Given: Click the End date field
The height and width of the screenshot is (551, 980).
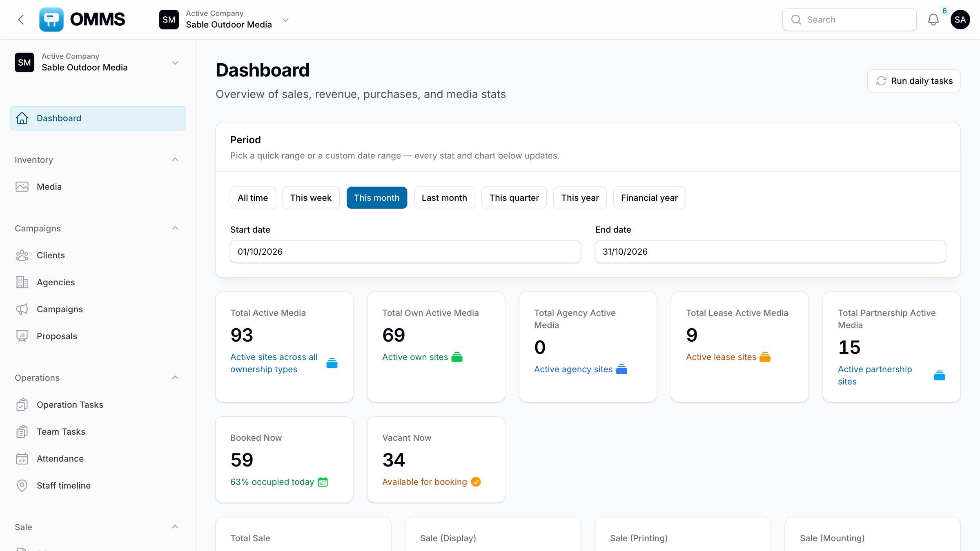Looking at the screenshot, I should click(x=771, y=252).
